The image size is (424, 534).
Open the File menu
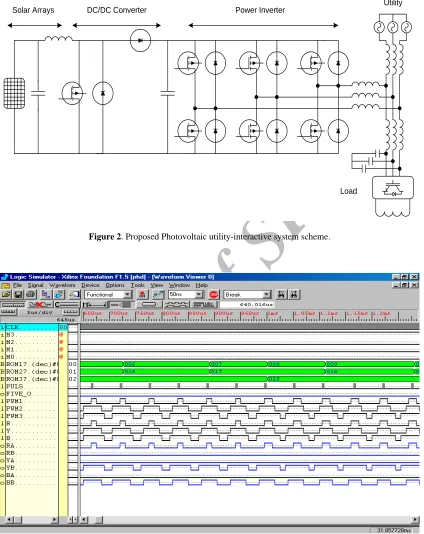[x=17, y=285]
